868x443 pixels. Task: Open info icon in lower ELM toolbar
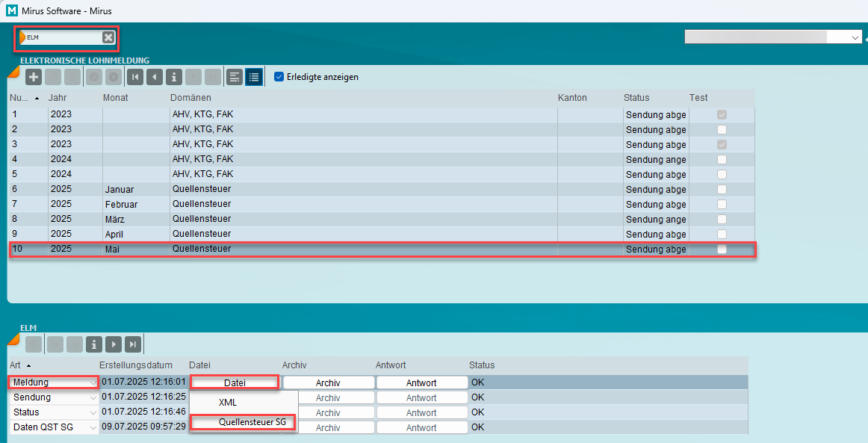[x=94, y=344]
